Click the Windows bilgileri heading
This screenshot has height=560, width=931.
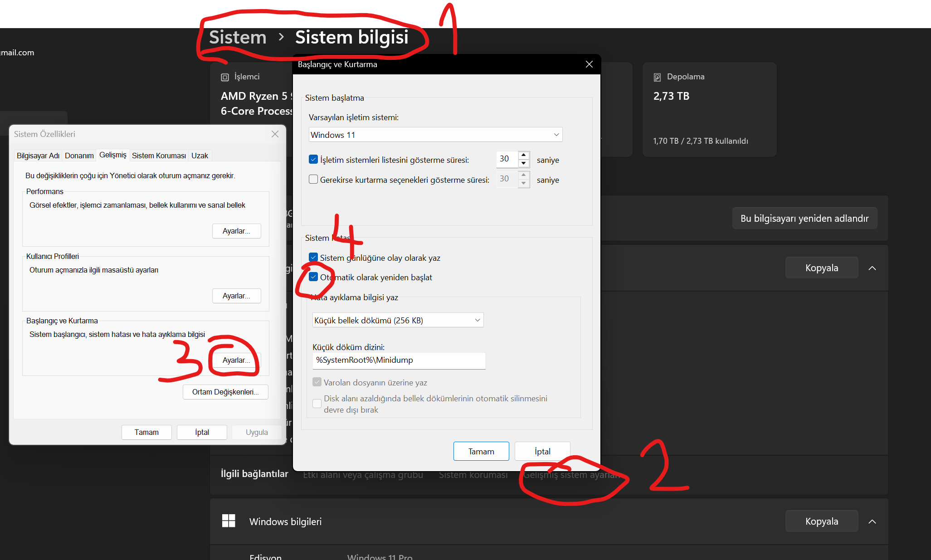(x=285, y=521)
